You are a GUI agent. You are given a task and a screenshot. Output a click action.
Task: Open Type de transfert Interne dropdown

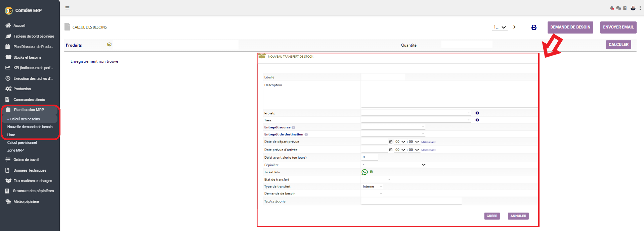[372, 186]
